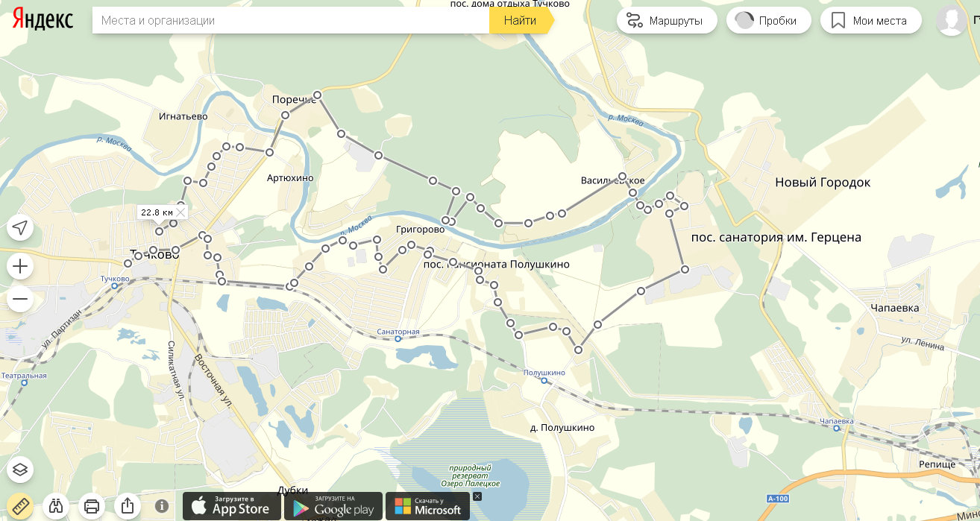
Task: Select the Полушкино railway station marker
Action: pyautogui.click(x=544, y=380)
